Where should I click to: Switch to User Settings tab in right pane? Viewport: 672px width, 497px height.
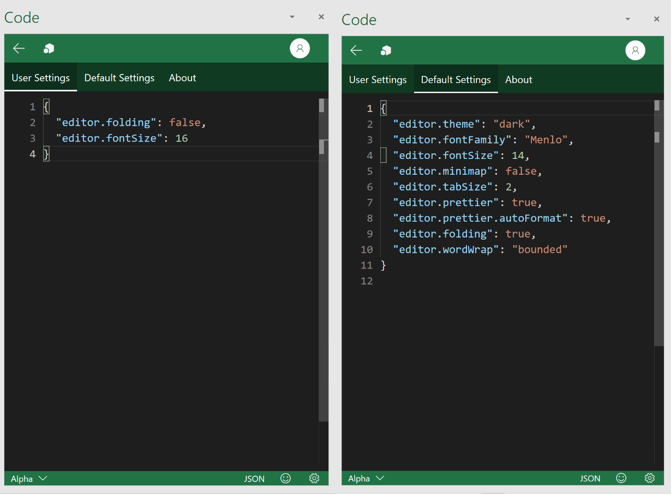[x=378, y=80]
